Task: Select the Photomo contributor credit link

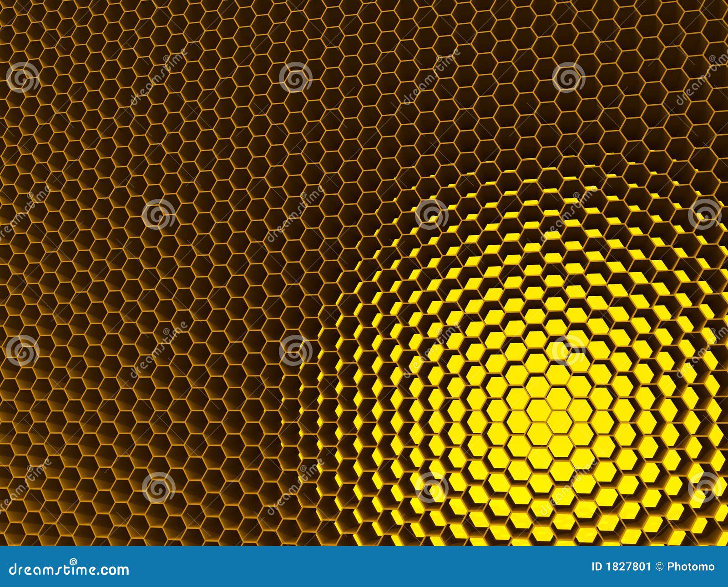Action: pos(691,567)
